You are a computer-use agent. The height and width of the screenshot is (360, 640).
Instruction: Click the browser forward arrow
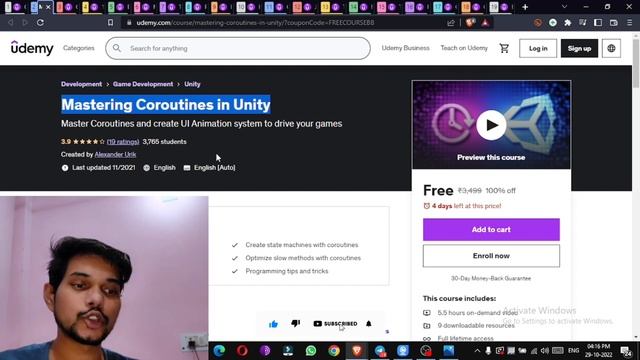pyautogui.click(x=25, y=22)
